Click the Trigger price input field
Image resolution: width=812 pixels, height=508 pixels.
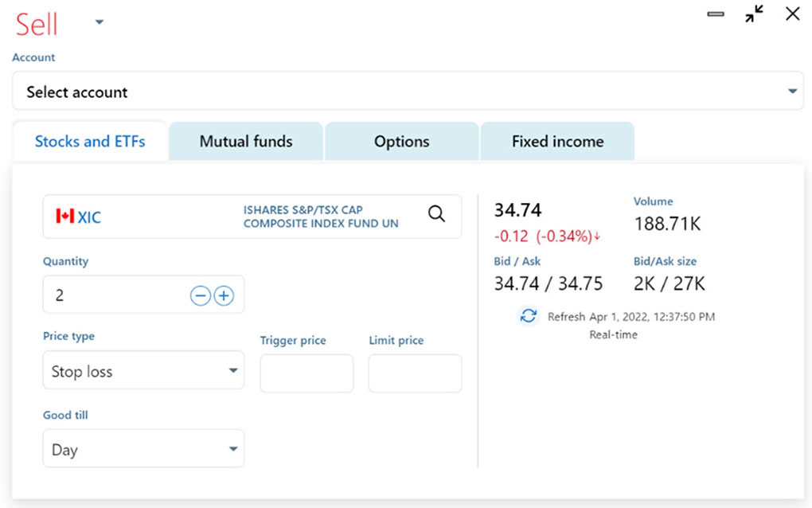coord(306,373)
